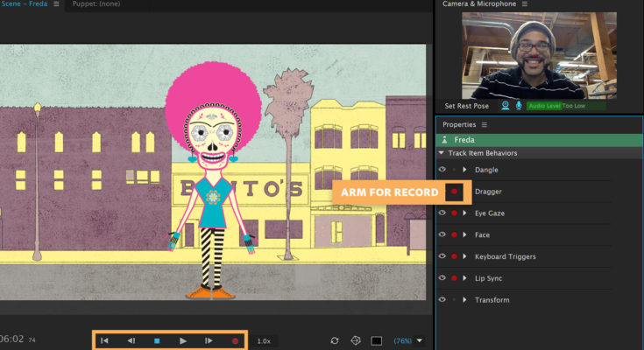The width and height of the screenshot is (644, 350).
Task: Click the Audio Level meter bar
Action: [566, 106]
